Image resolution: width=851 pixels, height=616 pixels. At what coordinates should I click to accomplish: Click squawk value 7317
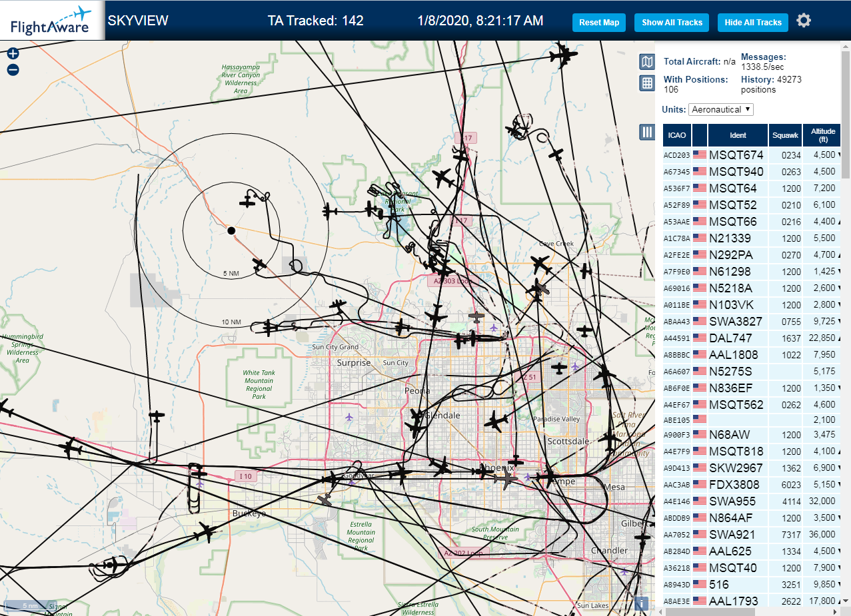tap(791, 535)
